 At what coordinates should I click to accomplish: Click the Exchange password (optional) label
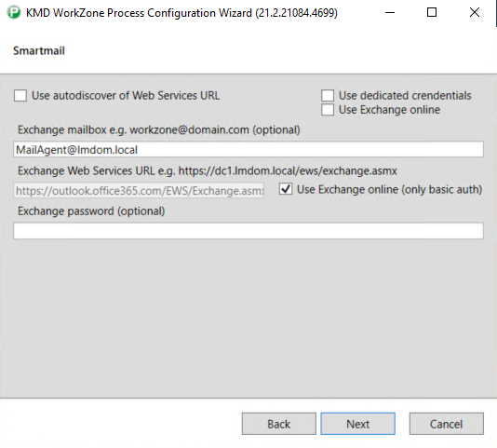[x=91, y=211]
